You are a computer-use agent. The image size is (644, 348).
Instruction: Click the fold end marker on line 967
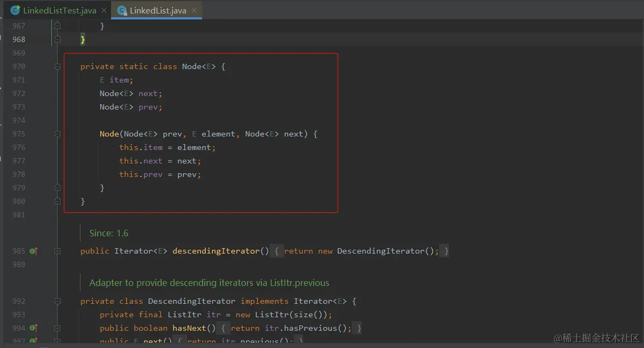click(58, 25)
